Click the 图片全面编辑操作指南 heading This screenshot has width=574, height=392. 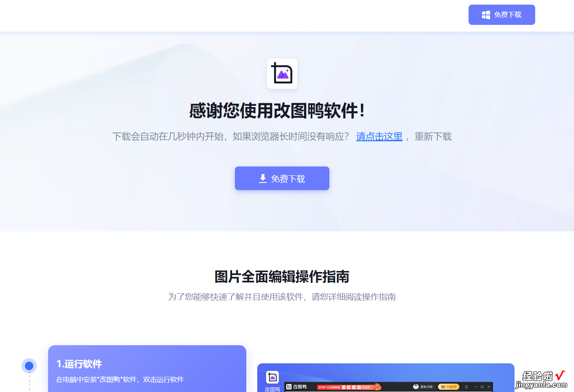tap(282, 277)
